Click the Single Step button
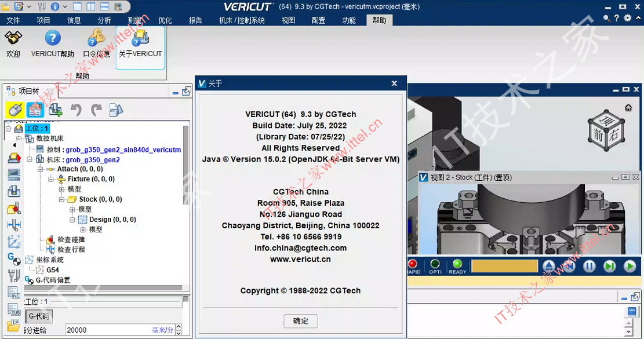Image resolution: width=644 pixels, height=339 pixels. coord(609,267)
